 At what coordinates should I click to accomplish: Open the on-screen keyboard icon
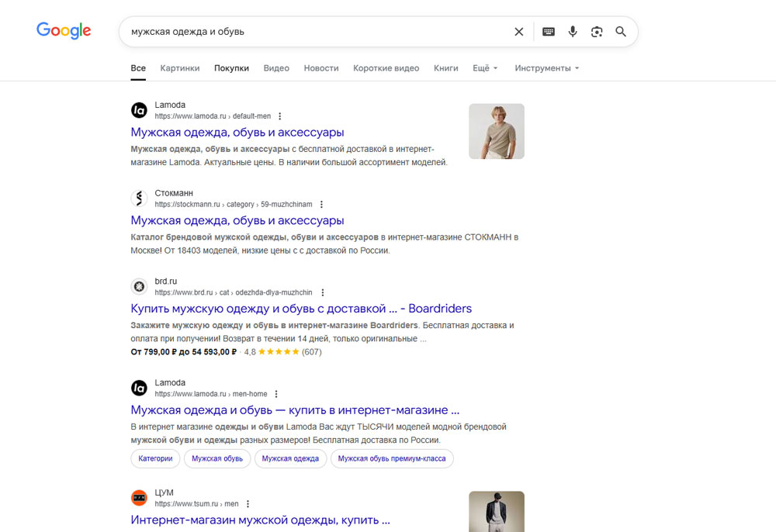[x=549, y=32]
